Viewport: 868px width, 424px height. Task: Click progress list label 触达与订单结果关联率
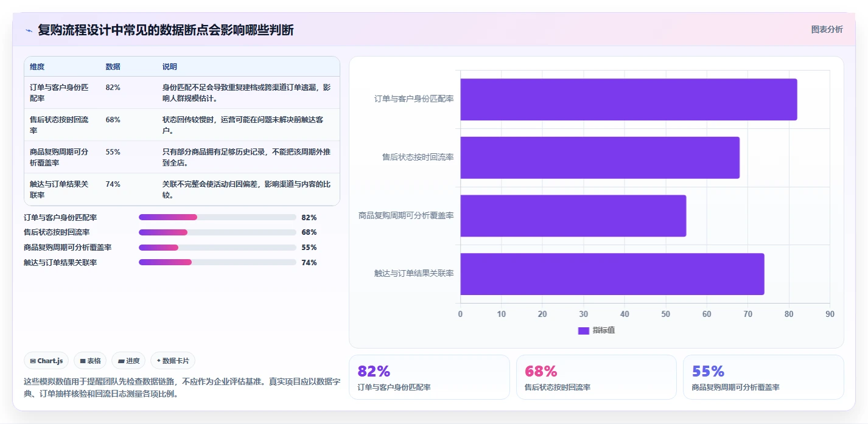pos(60,263)
